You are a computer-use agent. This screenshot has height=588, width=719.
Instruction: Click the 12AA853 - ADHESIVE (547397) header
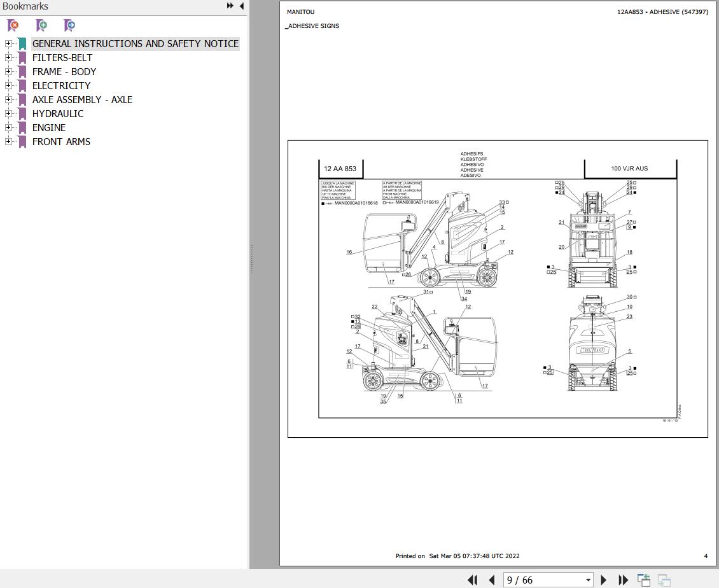pyautogui.click(x=662, y=12)
